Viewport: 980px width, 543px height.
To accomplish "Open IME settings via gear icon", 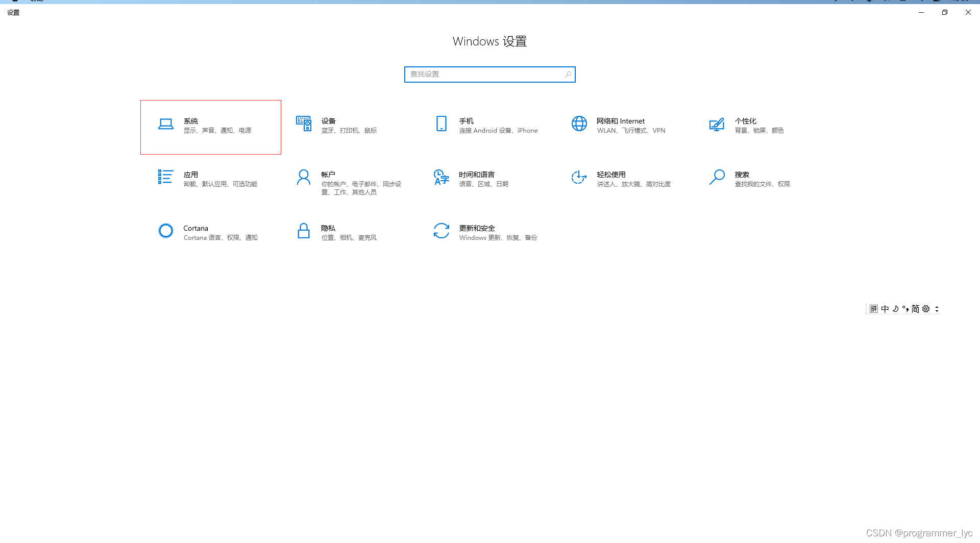I will coord(926,309).
